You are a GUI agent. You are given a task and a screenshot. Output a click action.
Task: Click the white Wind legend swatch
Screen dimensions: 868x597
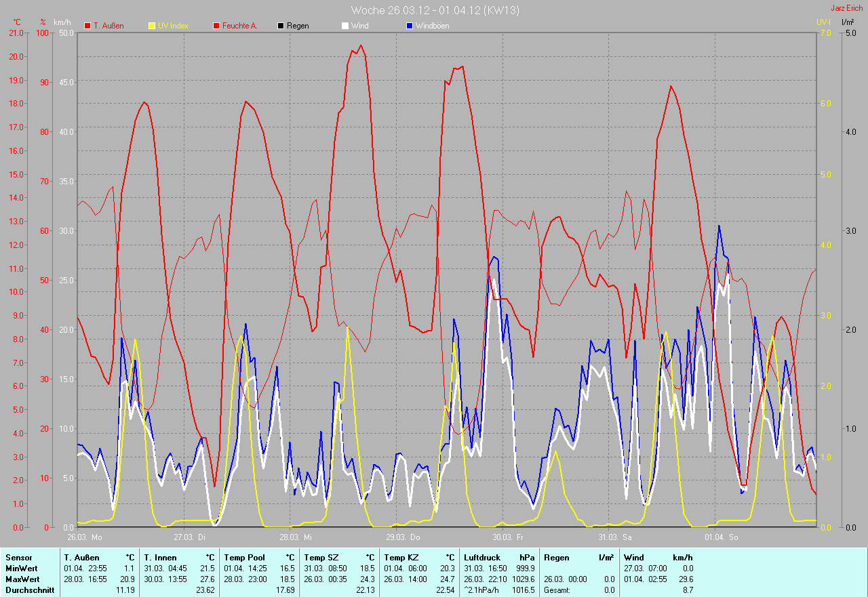pyautogui.click(x=344, y=26)
